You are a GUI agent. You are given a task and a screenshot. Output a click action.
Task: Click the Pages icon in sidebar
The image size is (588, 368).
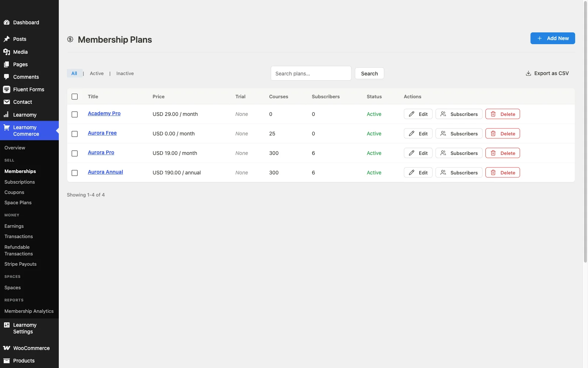(7, 64)
